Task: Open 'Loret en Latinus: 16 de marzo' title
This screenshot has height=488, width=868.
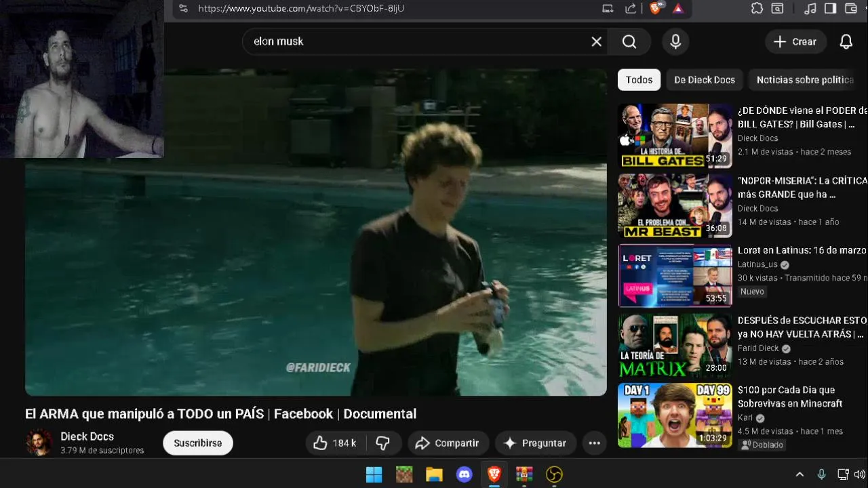Action: click(802, 250)
